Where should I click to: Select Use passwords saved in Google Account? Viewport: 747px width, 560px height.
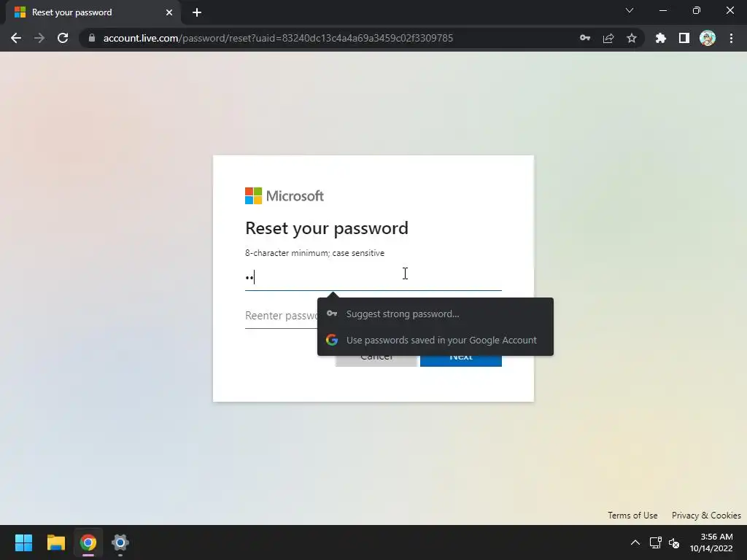click(436, 340)
